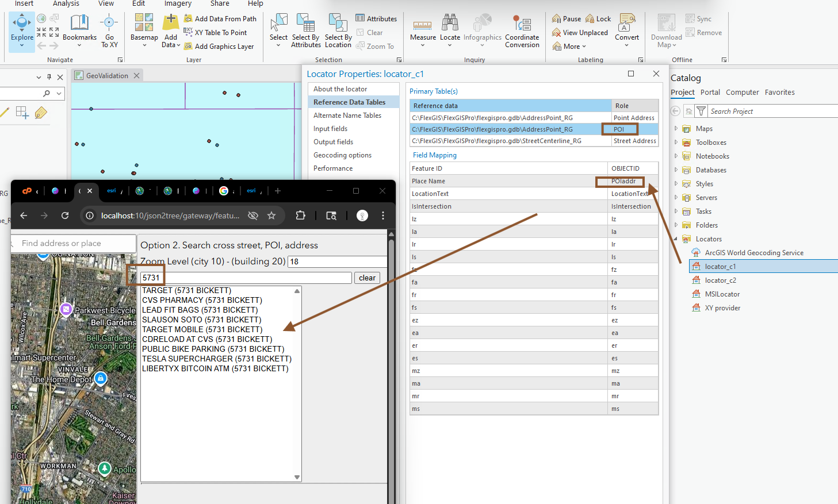Open the Convert labels tool
Image resolution: width=838 pixels, height=504 pixels.
[x=626, y=30]
